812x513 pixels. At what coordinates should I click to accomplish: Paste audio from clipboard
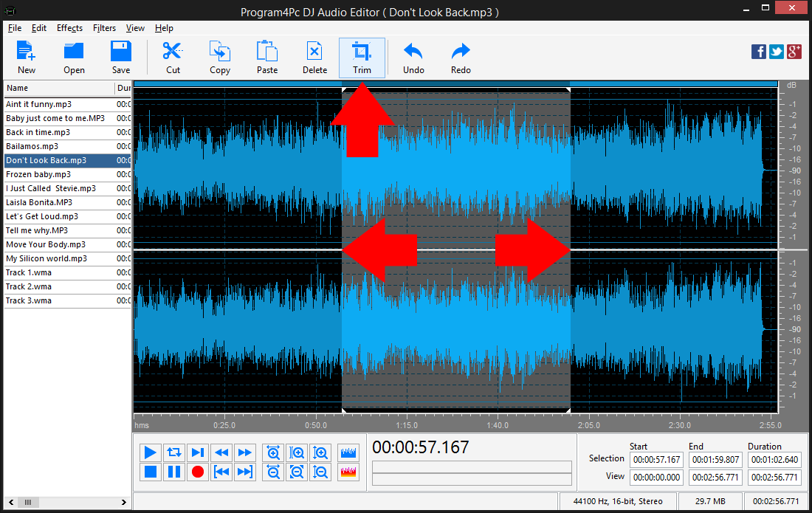(x=266, y=57)
